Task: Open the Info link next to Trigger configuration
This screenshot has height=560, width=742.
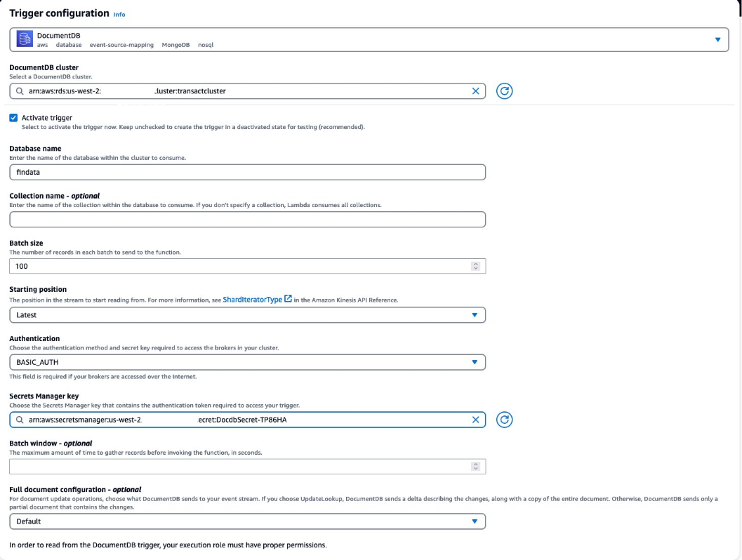Action: point(119,15)
